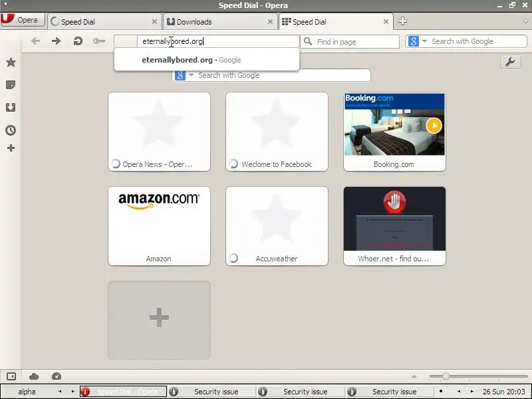Open the History clock panel
Viewport: 532px width, 399px height.
click(x=11, y=130)
